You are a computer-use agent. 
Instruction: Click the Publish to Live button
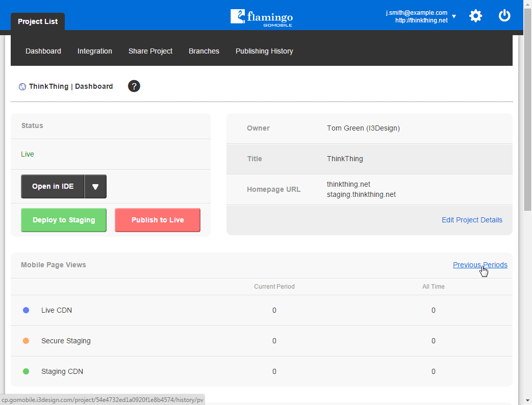158,220
